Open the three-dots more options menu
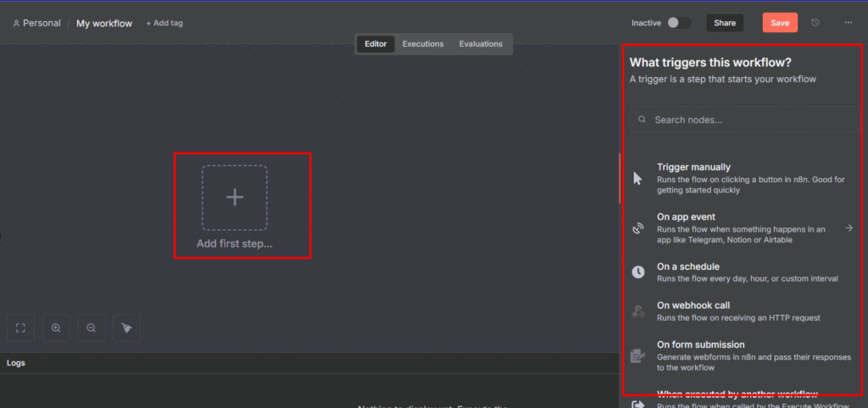This screenshot has height=408, width=868. [x=848, y=23]
